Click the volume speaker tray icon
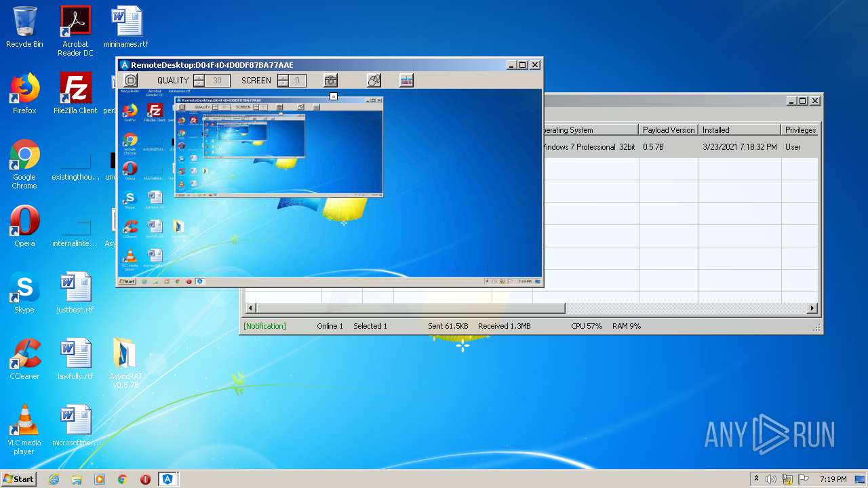Viewport: 868px width, 488px height. pyautogui.click(x=771, y=479)
